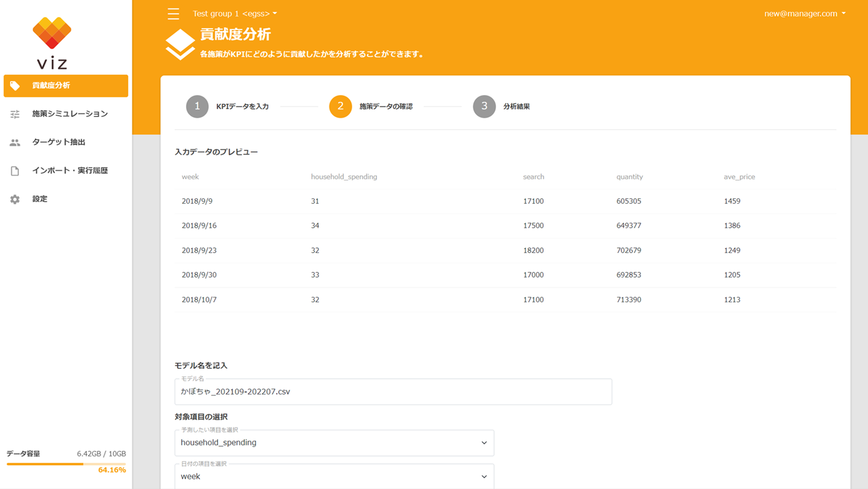Click the モデル名を記入 heading

pyautogui.click(x=201, y=366)
